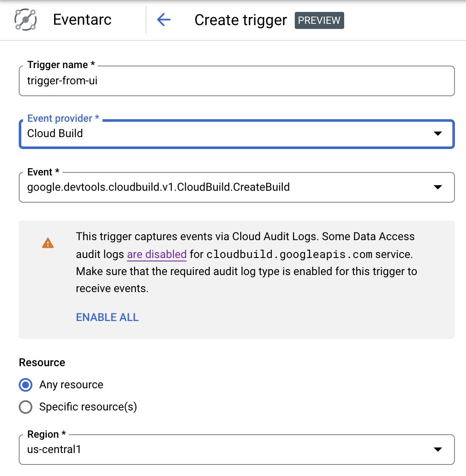
Task: Click the Event provider dropdown arrow
Action: pos(437,134)
